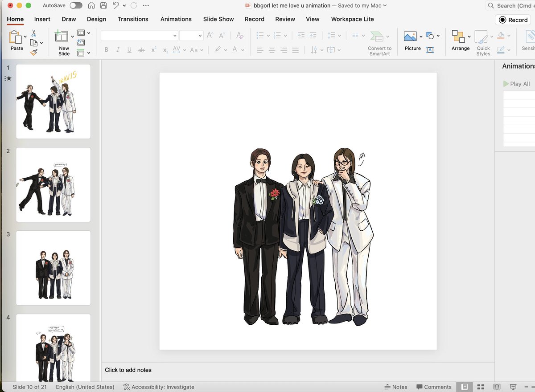Open the Animations tab
This screenshot has width=535, height=392.
point(176,19)
